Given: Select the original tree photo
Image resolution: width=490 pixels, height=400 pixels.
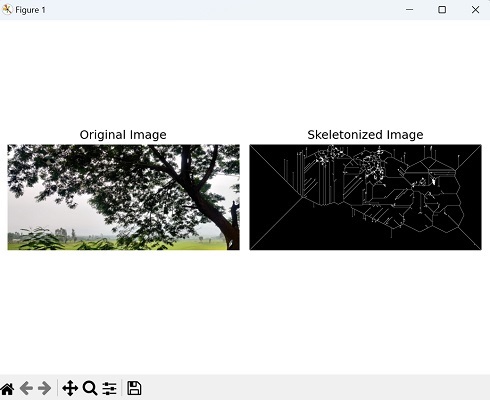Looking at the screenshot, I should pyautogui.click(x=123, y=197).
